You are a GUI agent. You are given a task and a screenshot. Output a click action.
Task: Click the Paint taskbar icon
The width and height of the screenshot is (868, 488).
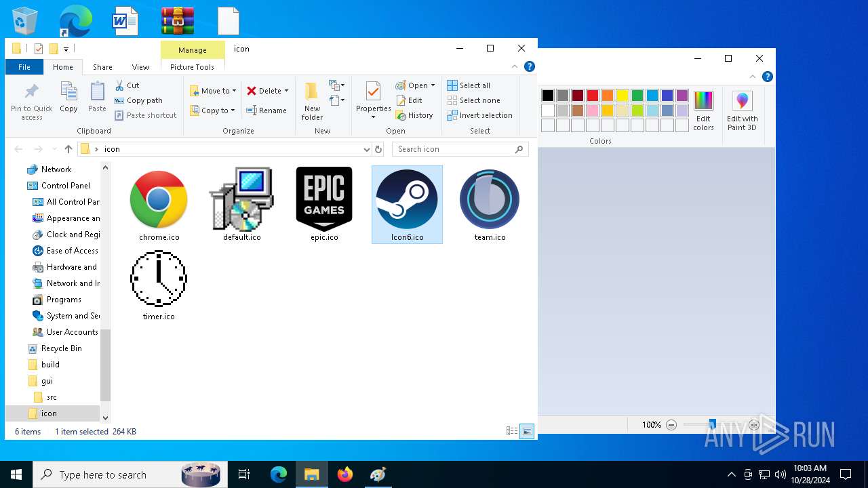pos(378,474)
